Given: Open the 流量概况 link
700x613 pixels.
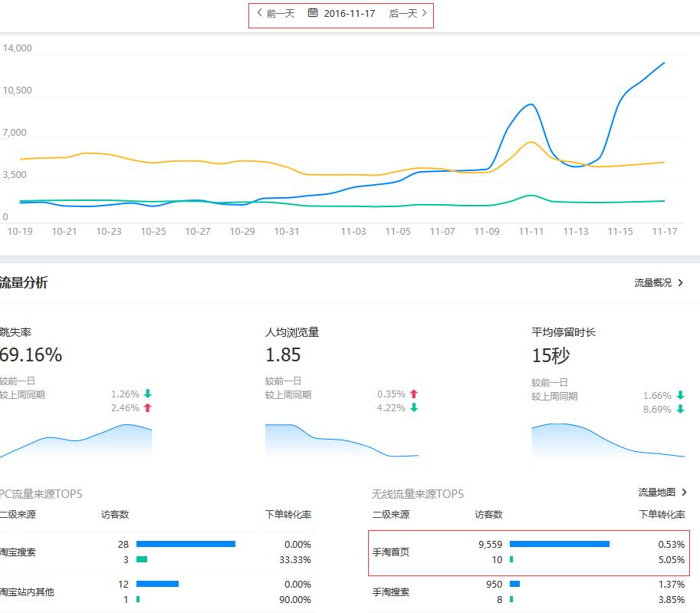Looking at the screenshot, I should pyautogui.click(x=652, y=283).
